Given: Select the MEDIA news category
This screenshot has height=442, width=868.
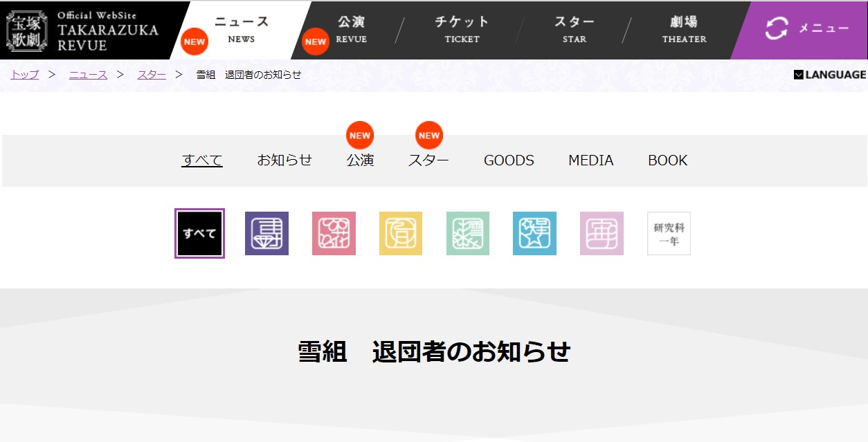Looking at the screenshot, I should [591, 160].
